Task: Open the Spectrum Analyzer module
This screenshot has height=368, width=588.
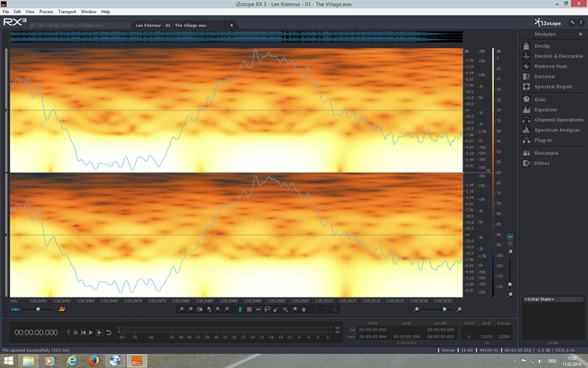Action: coord(552,130)
